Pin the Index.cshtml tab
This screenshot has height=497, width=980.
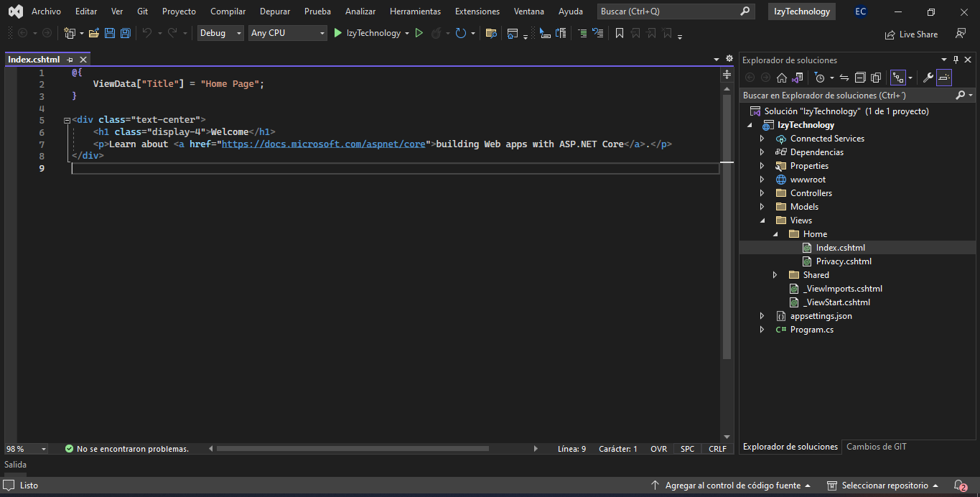tap(70, 60)
